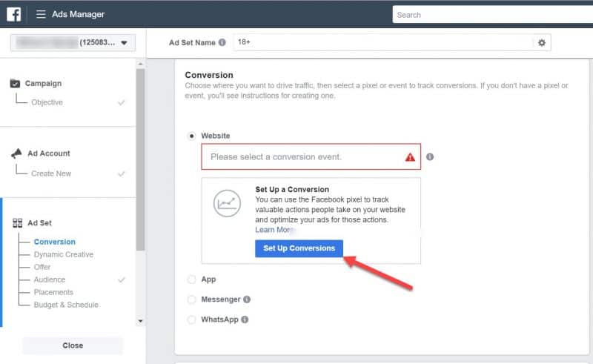This screenshot has width=593, height=364.
Task: Click the Ads Manager title
Action: pyautogui.click(x=79, y=14)
